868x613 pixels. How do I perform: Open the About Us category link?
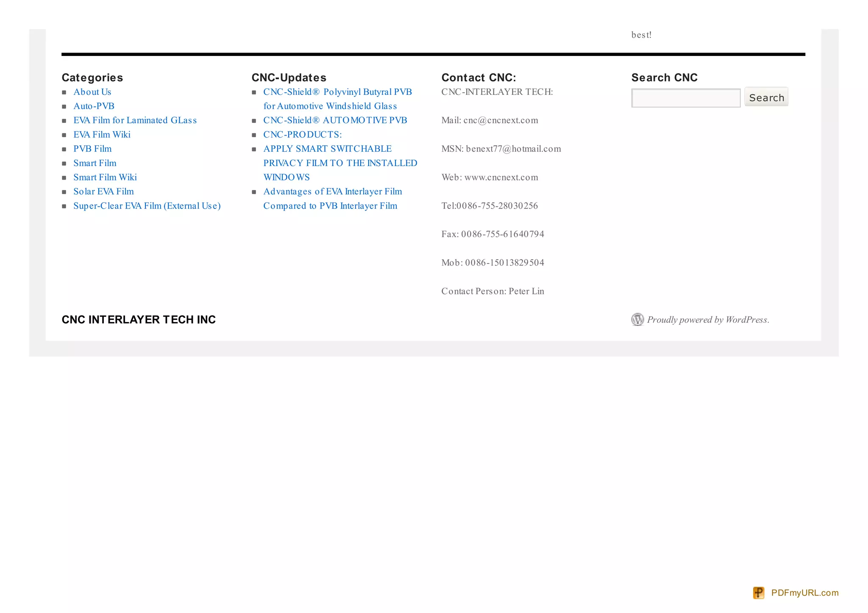click(92, 92)
